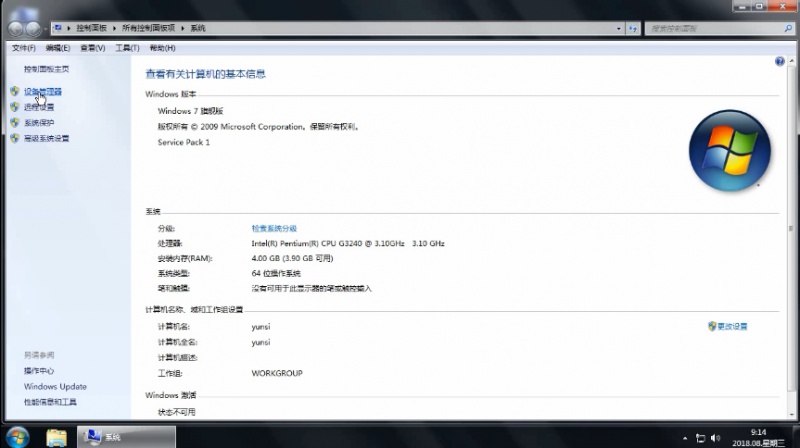The image size is (800, 448).
Task: Click the help question mark icon
Action: (x=780, y=62)
